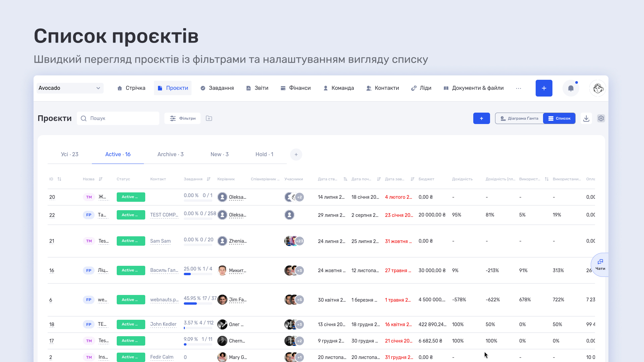Select the Archive · 3 tab
Screen dimensions: 644x362
(170, 155)
